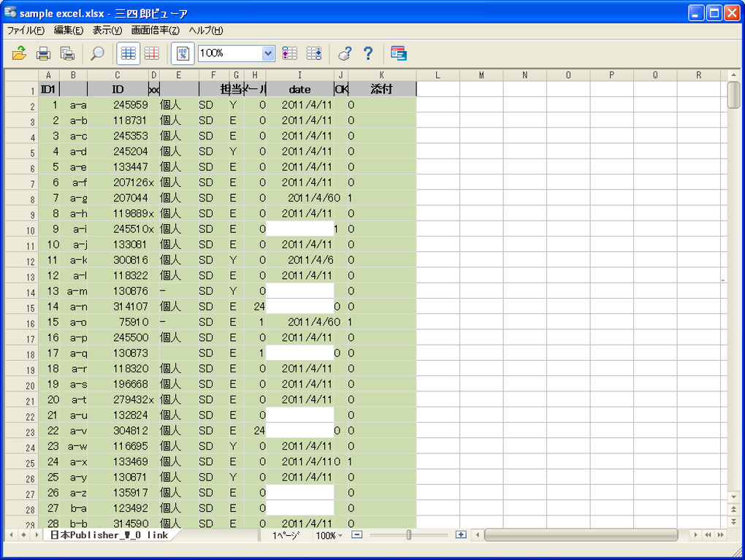The width and height of the screenshot is (745, 560).
Task: Select row header 10
Action: point(21,231)
